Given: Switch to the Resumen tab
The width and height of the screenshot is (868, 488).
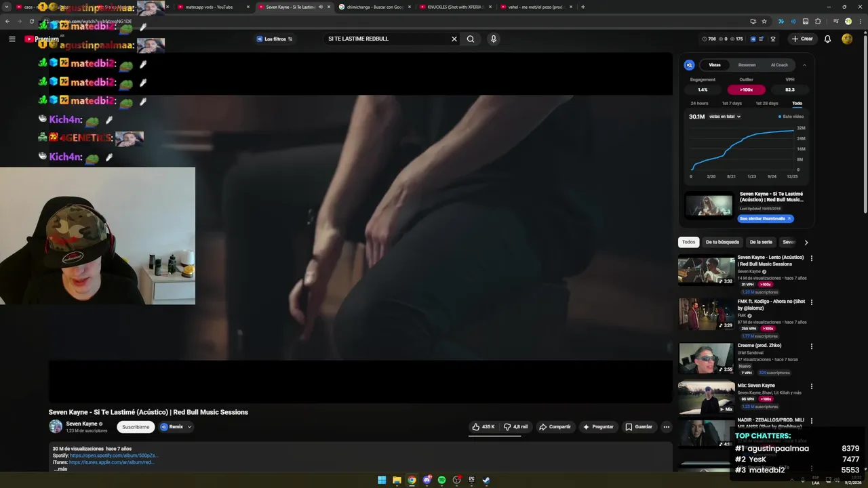Looking at the screenshot, I should tap(747, 65).
